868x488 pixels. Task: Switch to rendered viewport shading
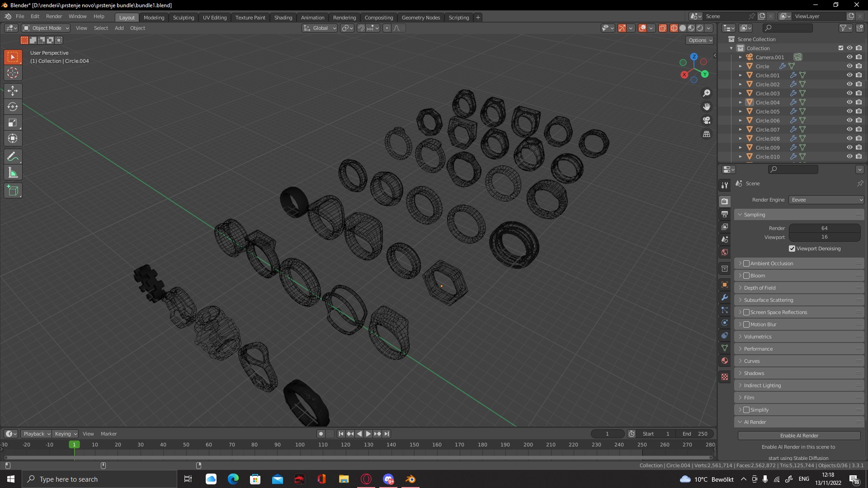click(x=700, y=28)
